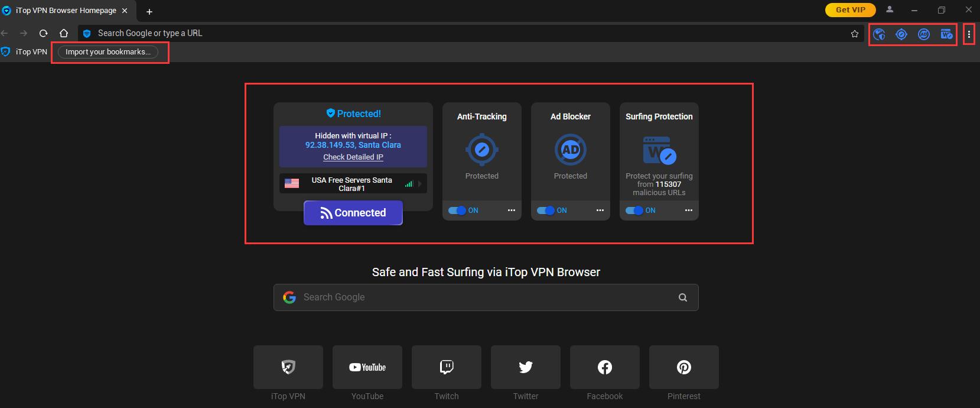Screen dimensions: 980x408
Task: Open the Twitter shortcut tile
Action: [x=526, y=367]
